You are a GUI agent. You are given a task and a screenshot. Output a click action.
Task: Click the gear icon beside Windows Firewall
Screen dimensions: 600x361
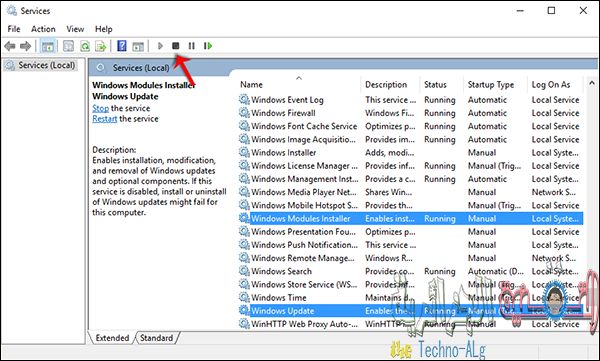[x=244, y=113]
